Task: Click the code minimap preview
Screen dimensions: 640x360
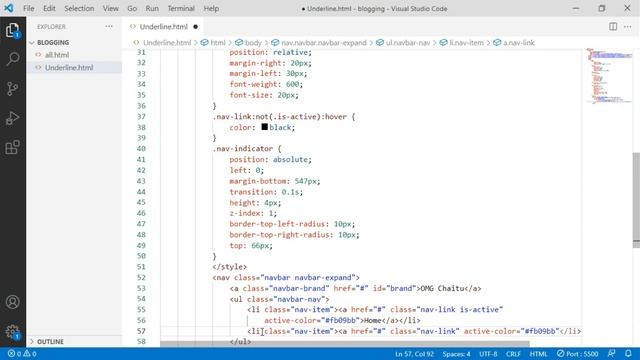Action: tap(608, 76)
